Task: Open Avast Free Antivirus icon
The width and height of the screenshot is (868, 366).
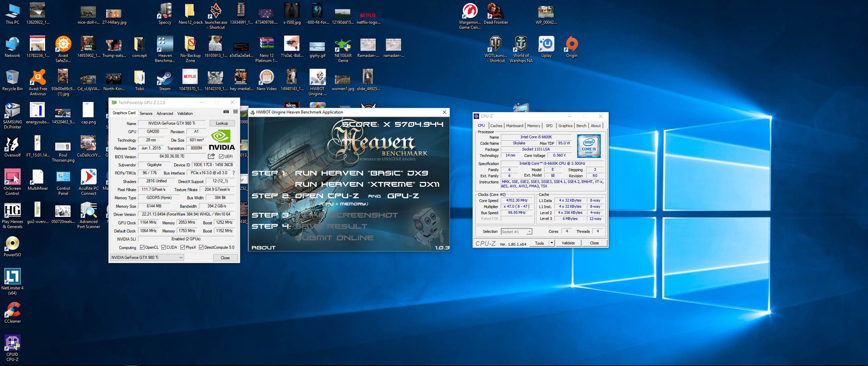Action: point(38,83)
